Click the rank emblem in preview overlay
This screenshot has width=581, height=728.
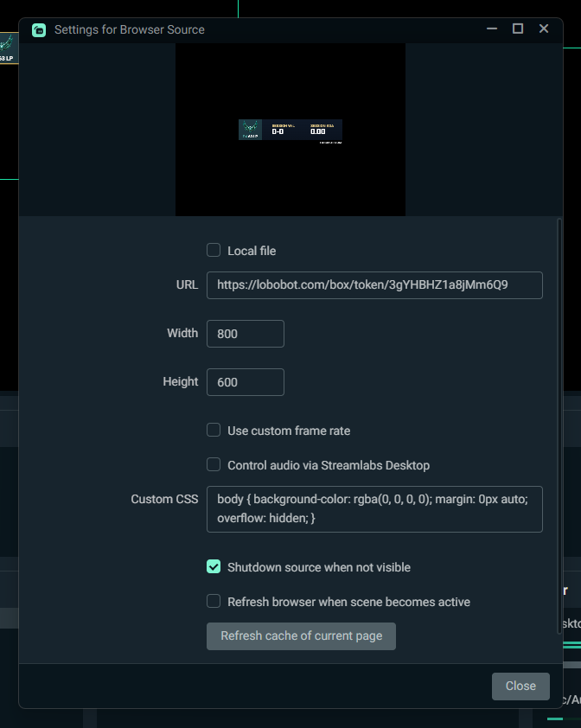tap(251, 129)
